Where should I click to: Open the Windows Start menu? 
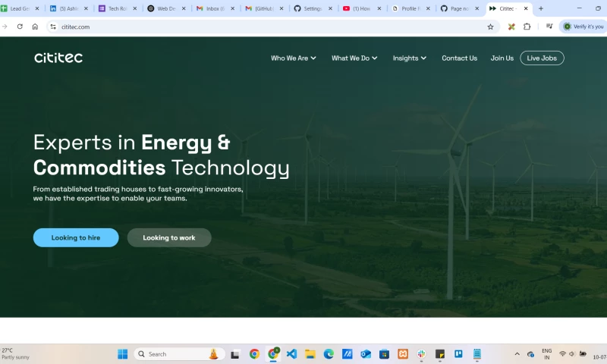click(x=123, y=354)
